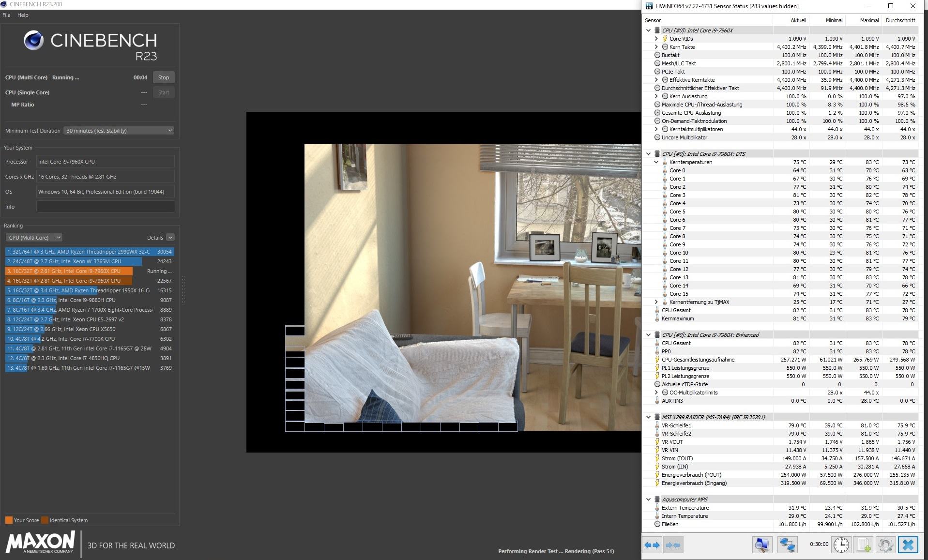Click the VR VOUT voltage icon
The image size is (928, 560).
click(x=657, y=442)
